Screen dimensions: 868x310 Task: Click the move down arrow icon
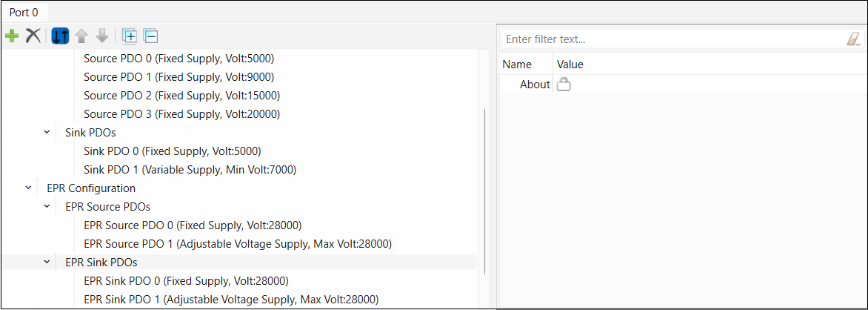click(102, 36)
